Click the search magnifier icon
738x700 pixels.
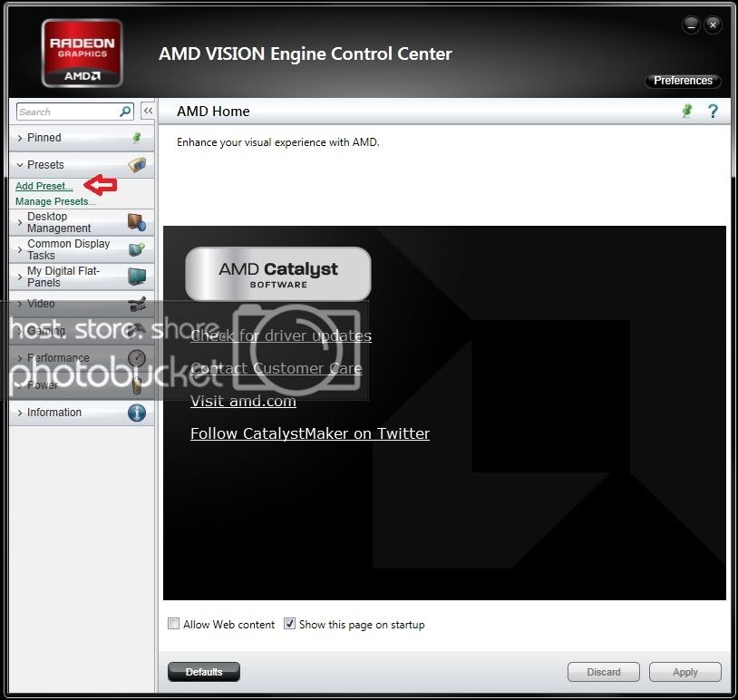click(125, 112)
